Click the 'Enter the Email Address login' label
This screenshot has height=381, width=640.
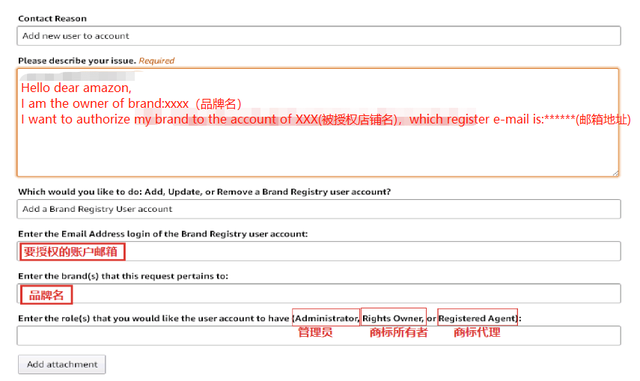pos(163,234)
